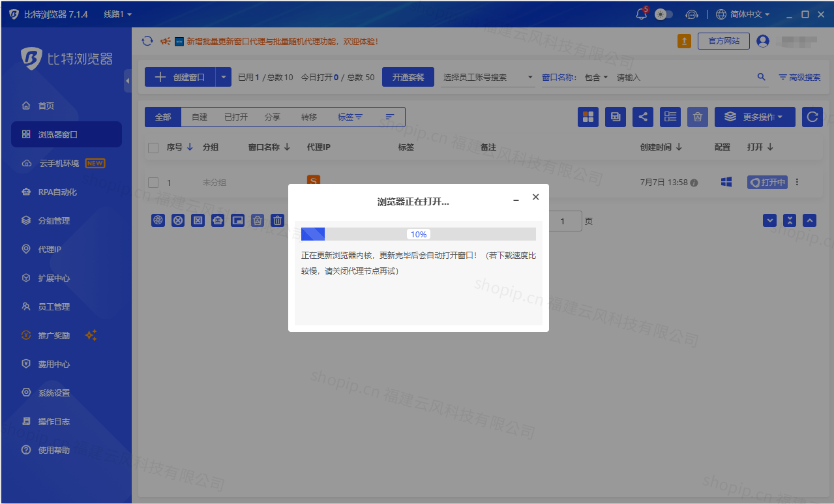Image resolution: width=834 pixels, height=504 pixels.
Task: Click the Windows config icon in row 1
Action: point(726,183)
